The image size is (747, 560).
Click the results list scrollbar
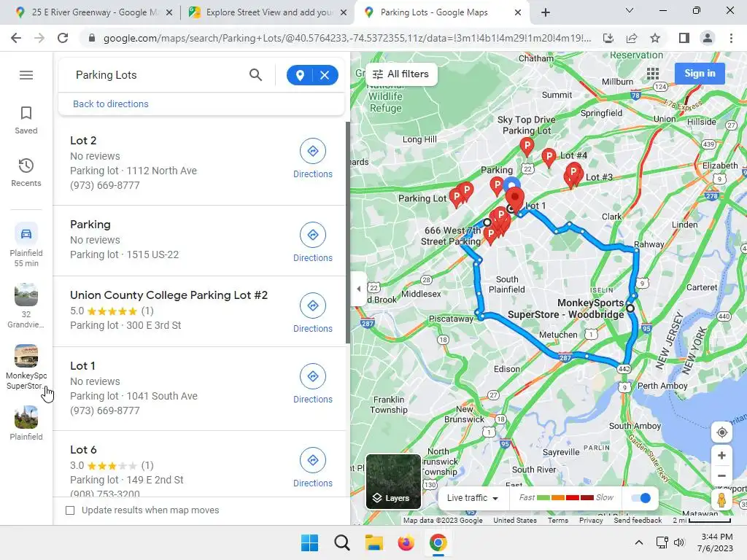click(348, 233)
